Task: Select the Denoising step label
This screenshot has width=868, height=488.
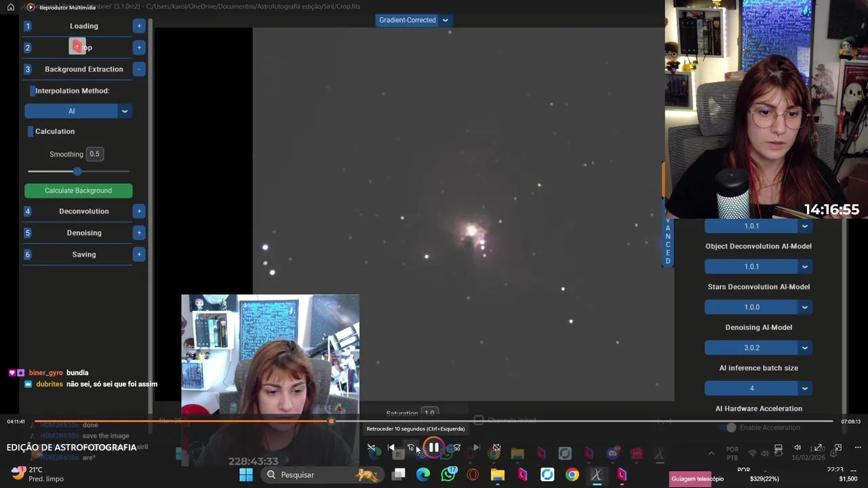Action: click(84, 233)
